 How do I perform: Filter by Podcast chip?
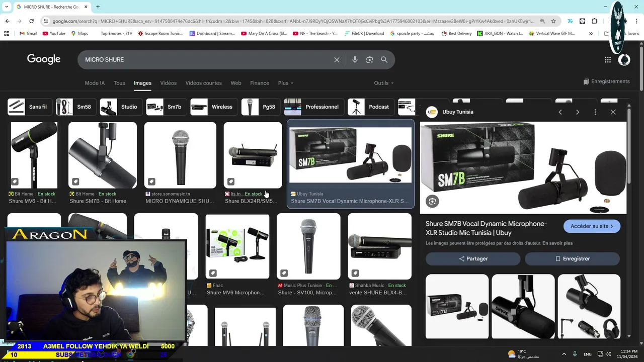pos(371,107)
